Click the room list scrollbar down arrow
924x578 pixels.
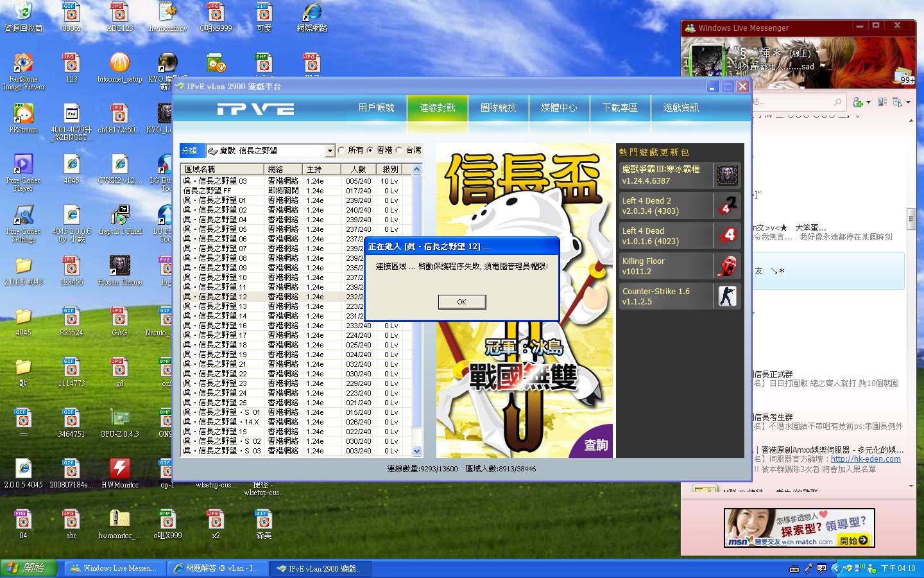[x=416, y=451]
